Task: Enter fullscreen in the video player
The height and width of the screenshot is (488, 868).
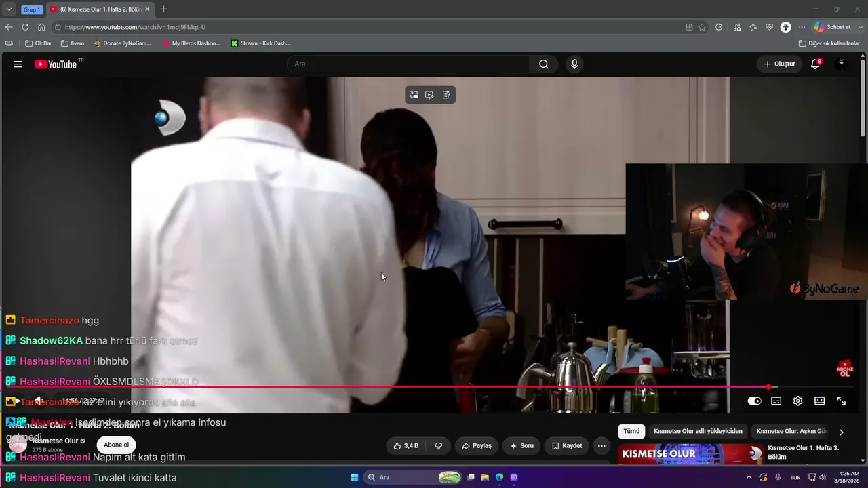Action: (x=842, y=401)
